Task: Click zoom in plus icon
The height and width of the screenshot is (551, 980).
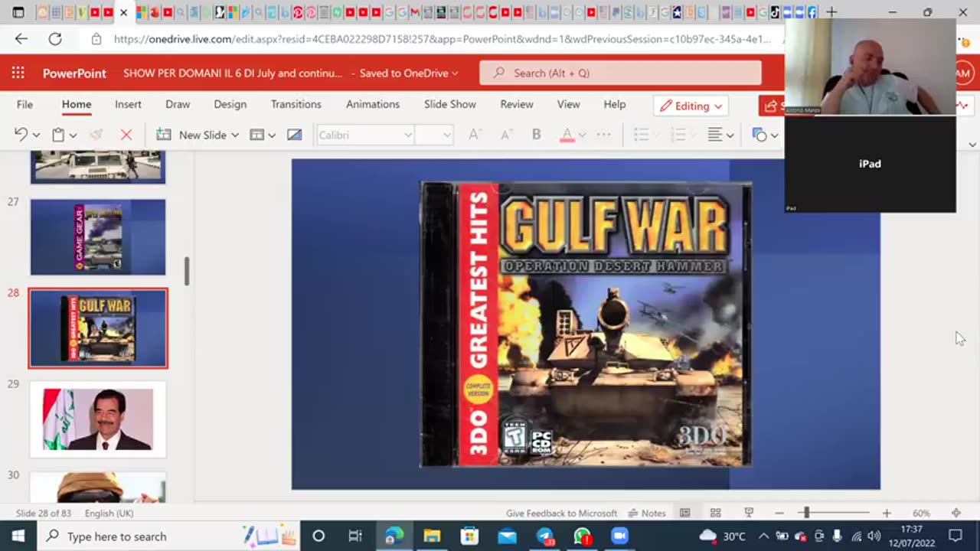Action: [x=887, y=513]
